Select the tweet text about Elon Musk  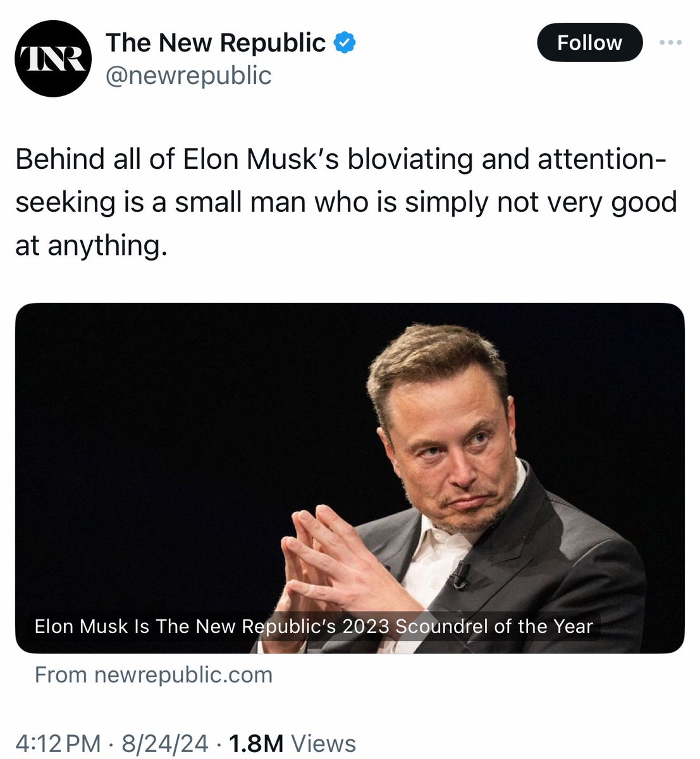pos(346,202)
